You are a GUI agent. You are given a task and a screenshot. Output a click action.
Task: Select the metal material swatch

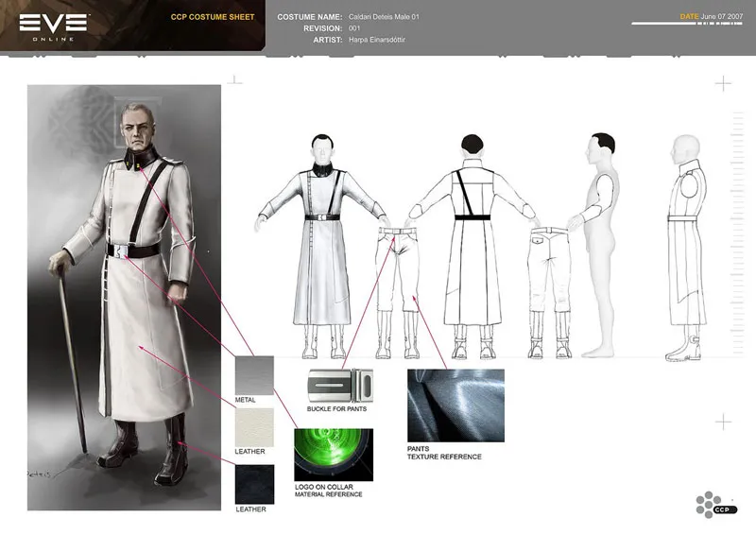254,375
